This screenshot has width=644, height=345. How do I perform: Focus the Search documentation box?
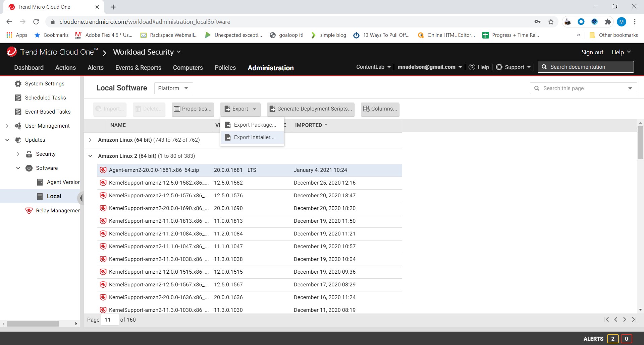pyautogui.click(x=586, y=67)
